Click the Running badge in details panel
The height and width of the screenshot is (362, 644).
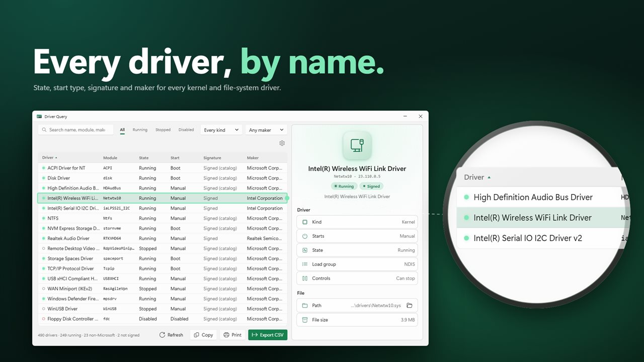pos(344,187)
